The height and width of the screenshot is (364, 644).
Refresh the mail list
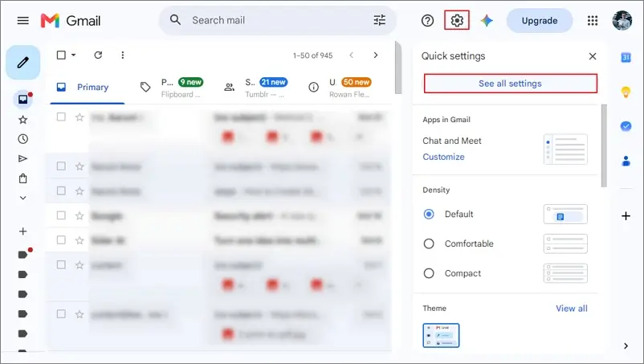coord(98,55)
